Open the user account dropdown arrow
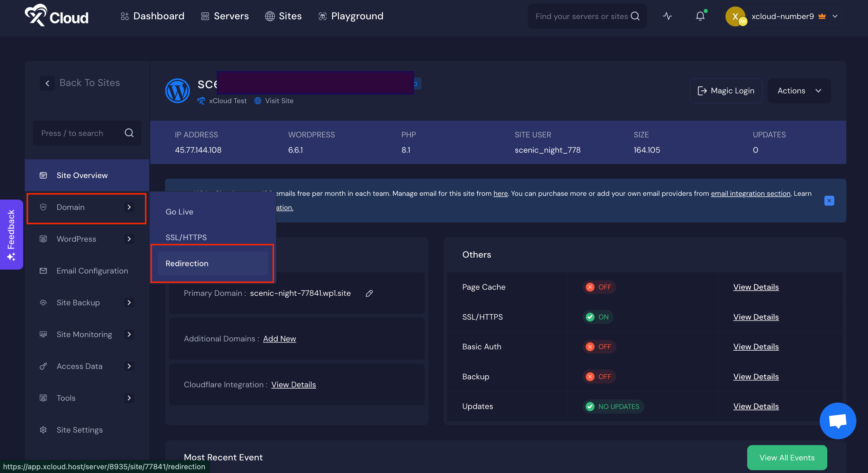Viewport: 868px width, 473px height. [835, 16]
